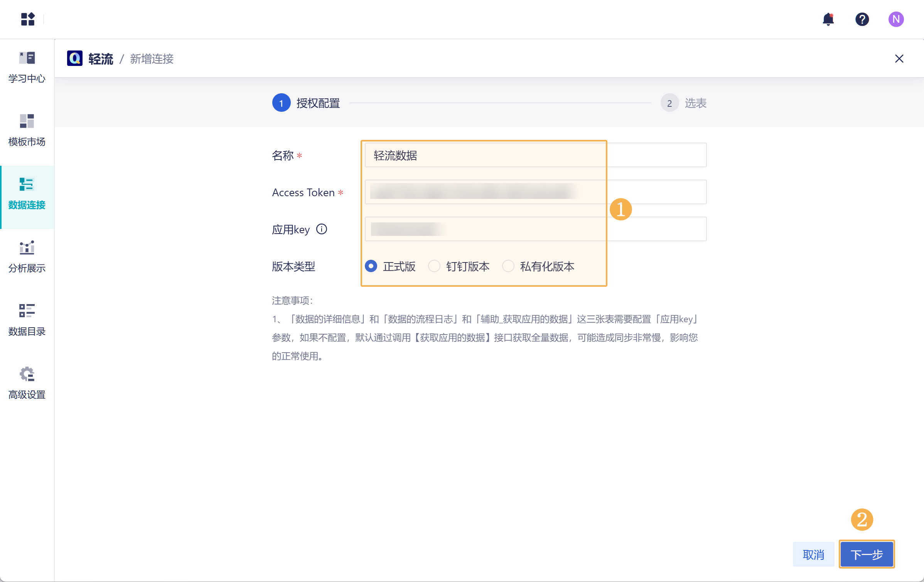Select 钉钉版本 radio option

[434, 266]
